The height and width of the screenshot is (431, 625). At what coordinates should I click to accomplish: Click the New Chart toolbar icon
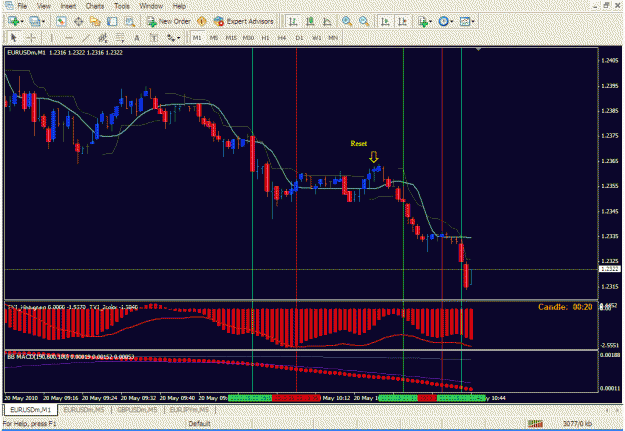pyautogui.click(x=14, y=21)
